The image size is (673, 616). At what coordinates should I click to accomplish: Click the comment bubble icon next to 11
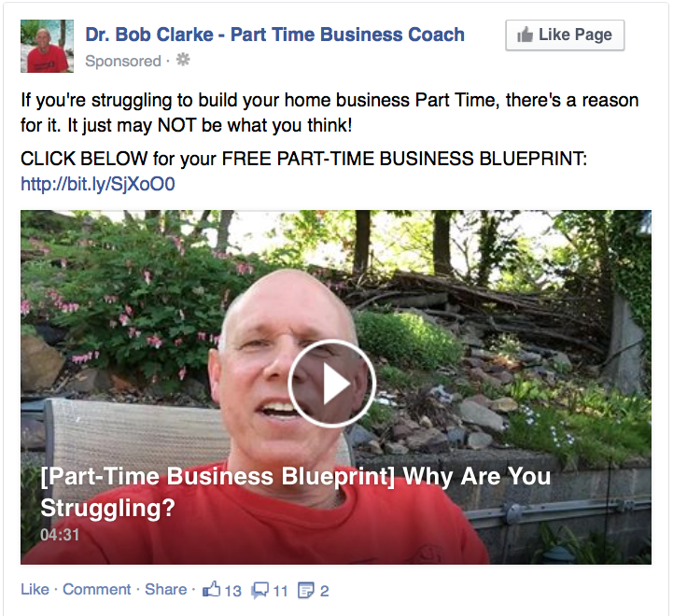pyautogui.click(x=260, y=590)
